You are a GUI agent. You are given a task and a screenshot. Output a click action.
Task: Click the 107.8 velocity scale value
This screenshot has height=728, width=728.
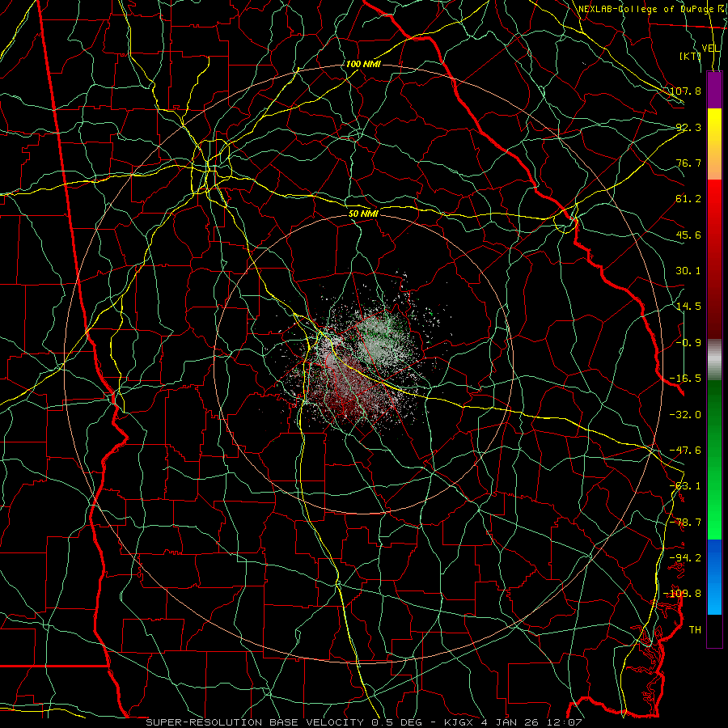tap(685, 91)
